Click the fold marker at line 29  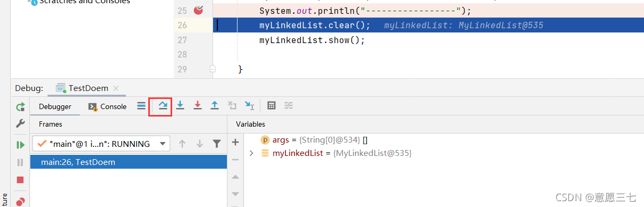[x=213, y=69]
